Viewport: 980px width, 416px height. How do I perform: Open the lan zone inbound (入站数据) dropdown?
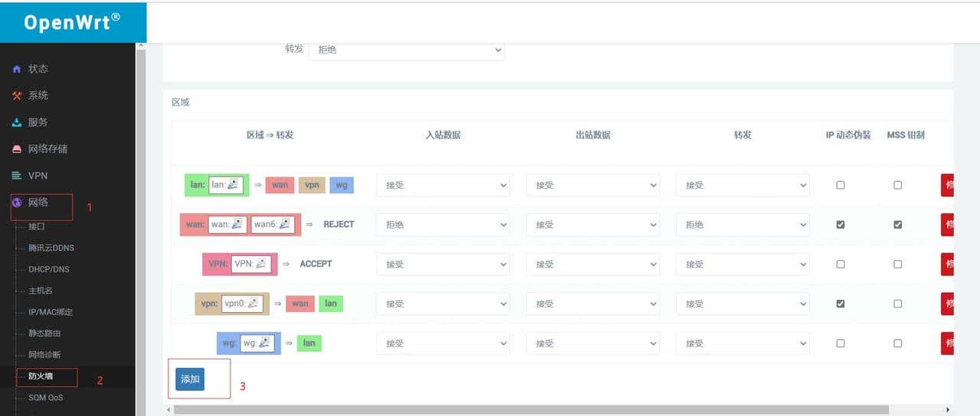pyautogui.click(x=443, y=185)
